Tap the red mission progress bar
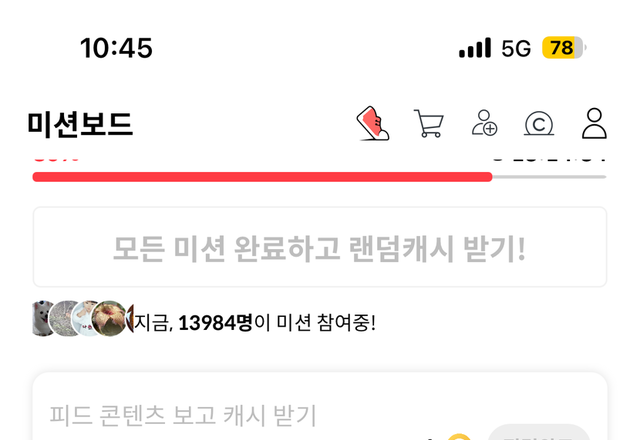Screen dimensions: 640x440 coord(262,177)
